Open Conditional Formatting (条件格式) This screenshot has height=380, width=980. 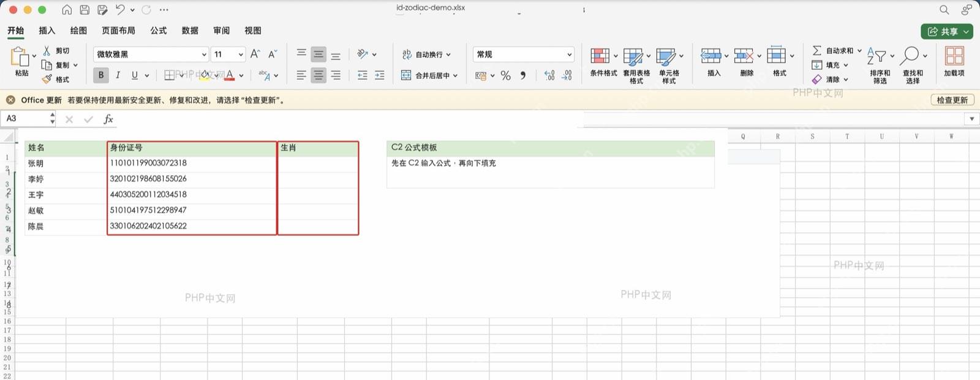pos(603,63)
